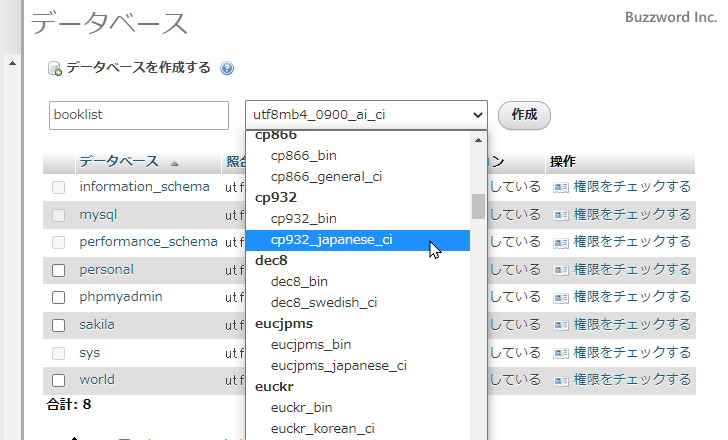This screenshot has width=728, height=440.
Task: Click 権限をチェックする for world
Action: point(632,380)
